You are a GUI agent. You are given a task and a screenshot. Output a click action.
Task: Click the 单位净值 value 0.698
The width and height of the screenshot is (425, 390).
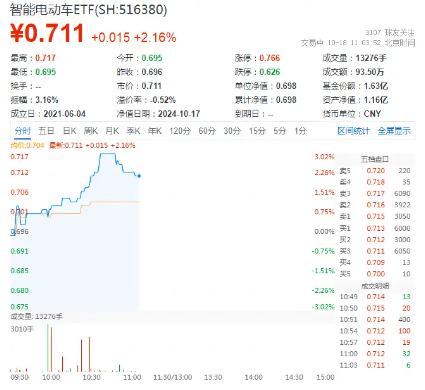(x=286, y=86)
